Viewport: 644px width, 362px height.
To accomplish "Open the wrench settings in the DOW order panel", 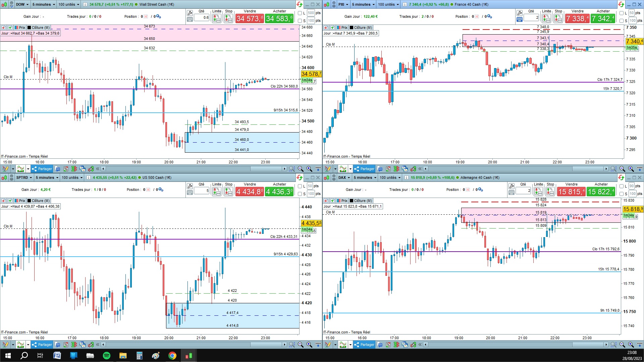I will point(190,13).
